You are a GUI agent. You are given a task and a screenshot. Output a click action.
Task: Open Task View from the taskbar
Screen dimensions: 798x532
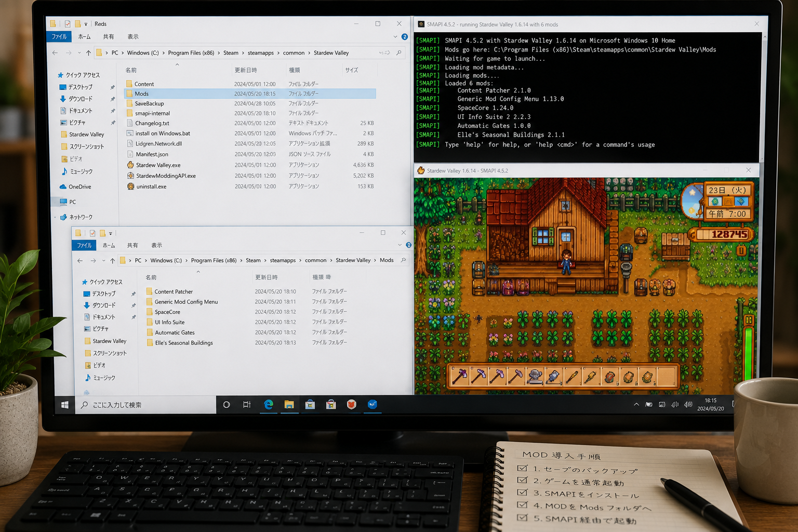(x=247, y=405)
